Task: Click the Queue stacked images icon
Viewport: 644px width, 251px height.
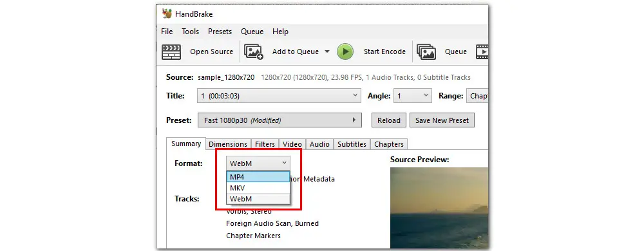Action: click(426, 51)
